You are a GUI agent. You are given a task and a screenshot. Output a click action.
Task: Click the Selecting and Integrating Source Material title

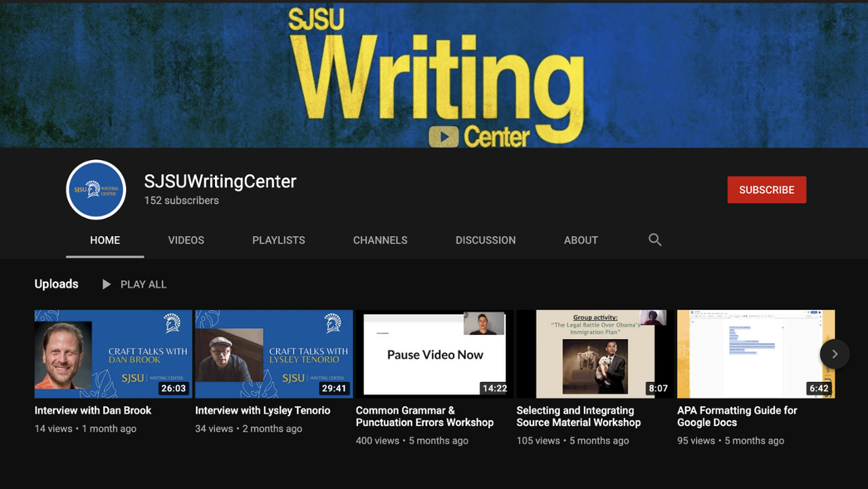578,416
